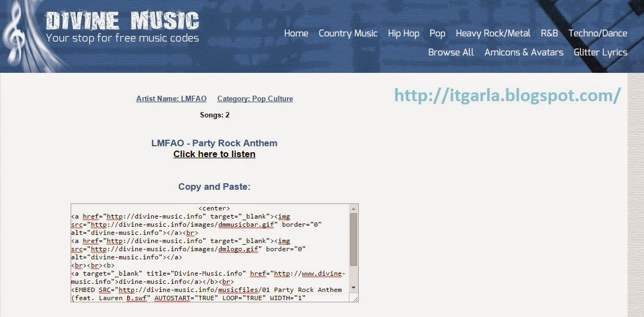Screen dimensions: 644x317
Task: Open the Artist Name: LMFAO link
Action: pos(171,98)
